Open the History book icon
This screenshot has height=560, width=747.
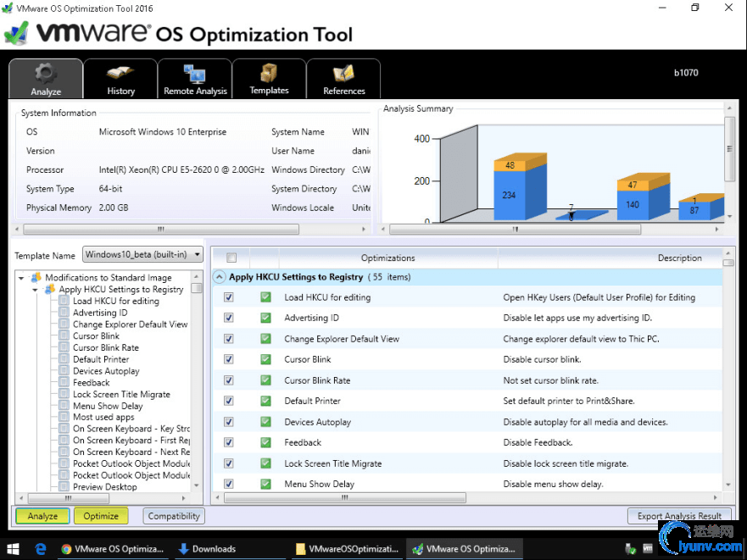pyautogui.click(x=120, y=72)
